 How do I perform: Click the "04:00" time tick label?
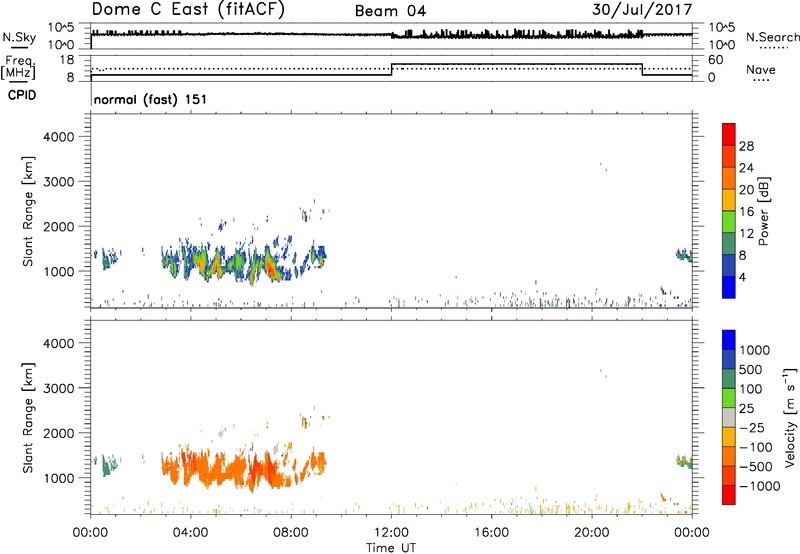click(190, 533)
